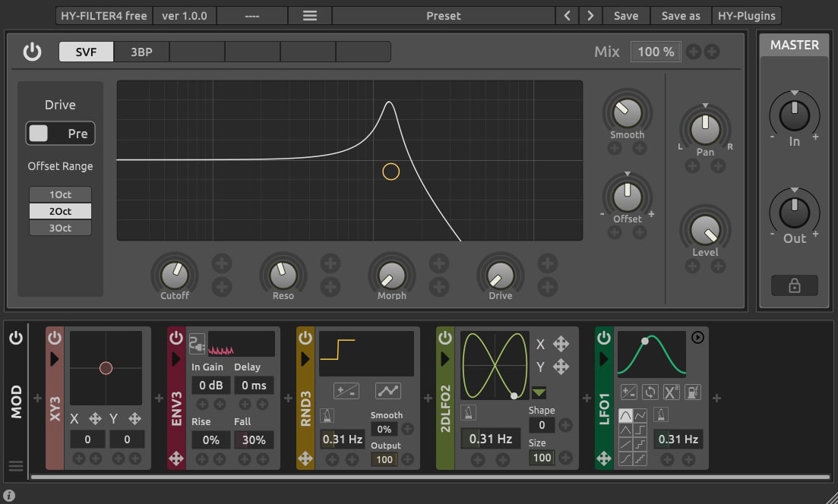Adjust the Cutoff knob
The width and height of the screenshot is (838, 504).
(174, 276)
